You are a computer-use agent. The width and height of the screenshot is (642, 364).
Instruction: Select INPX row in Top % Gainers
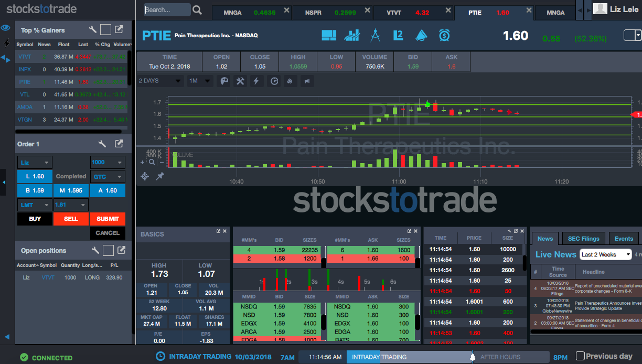[71, 69]
